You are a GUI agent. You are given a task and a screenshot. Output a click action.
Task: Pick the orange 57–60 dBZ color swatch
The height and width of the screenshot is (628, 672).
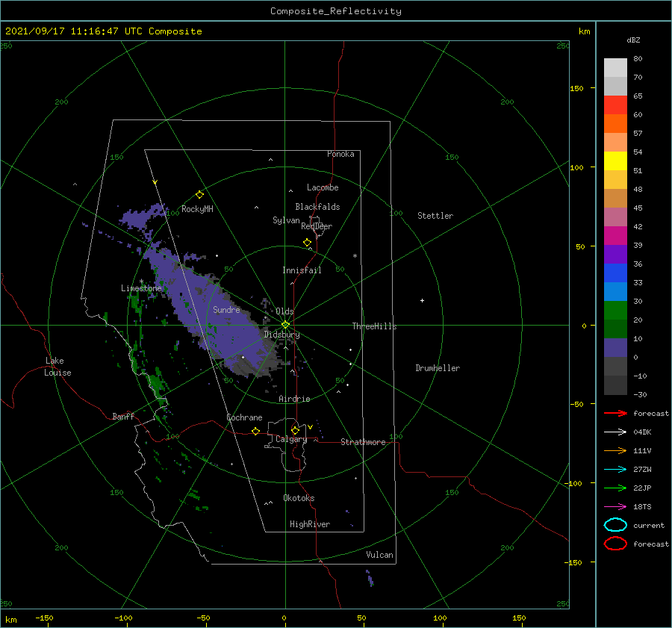point(615,124)
